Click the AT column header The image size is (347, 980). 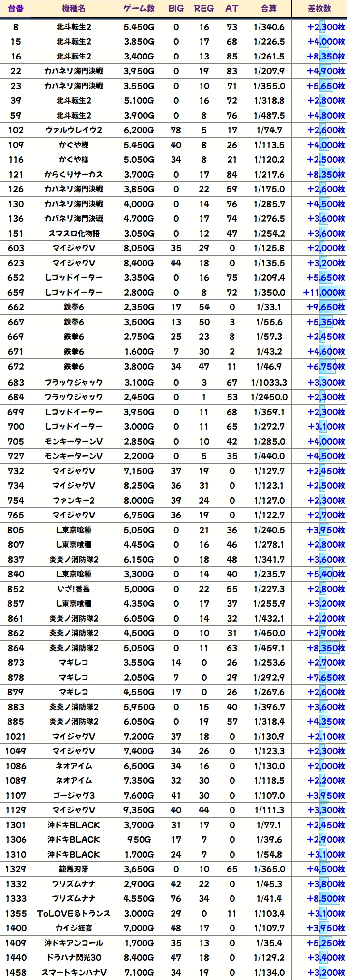pyautogui.click(x=231, y=9)
